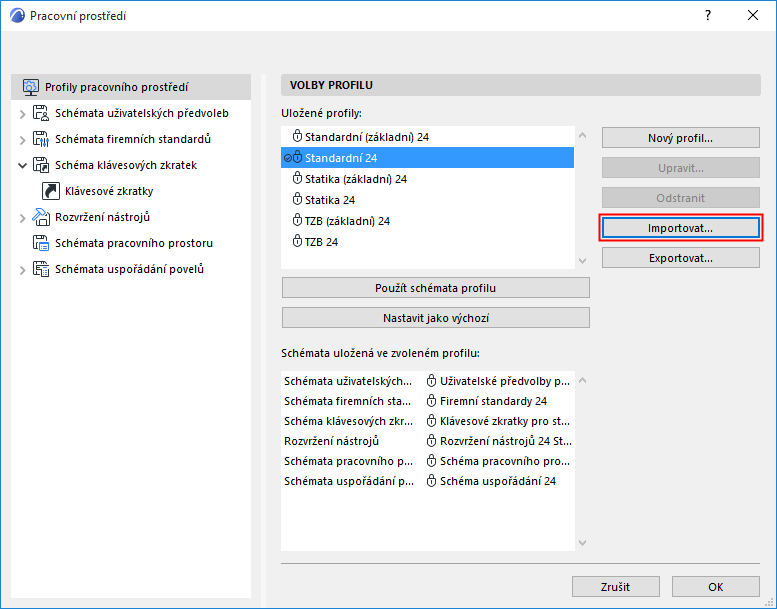The height and width of the screenshot is (609, 777).
Task: Open Schémata pracovního prostoru tree item
Action: coord(134,243)
